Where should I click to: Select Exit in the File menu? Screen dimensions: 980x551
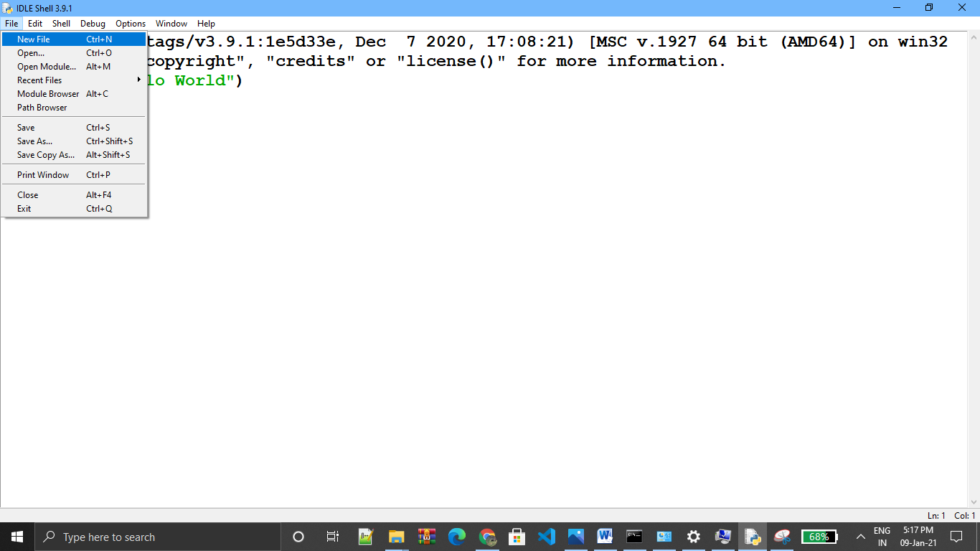click(x=74, y=209)
